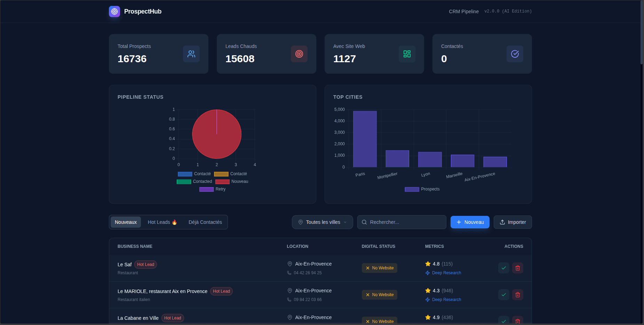
Task: Collapse the Prospects legend in Top Cities chart
Action: (422, 189)
